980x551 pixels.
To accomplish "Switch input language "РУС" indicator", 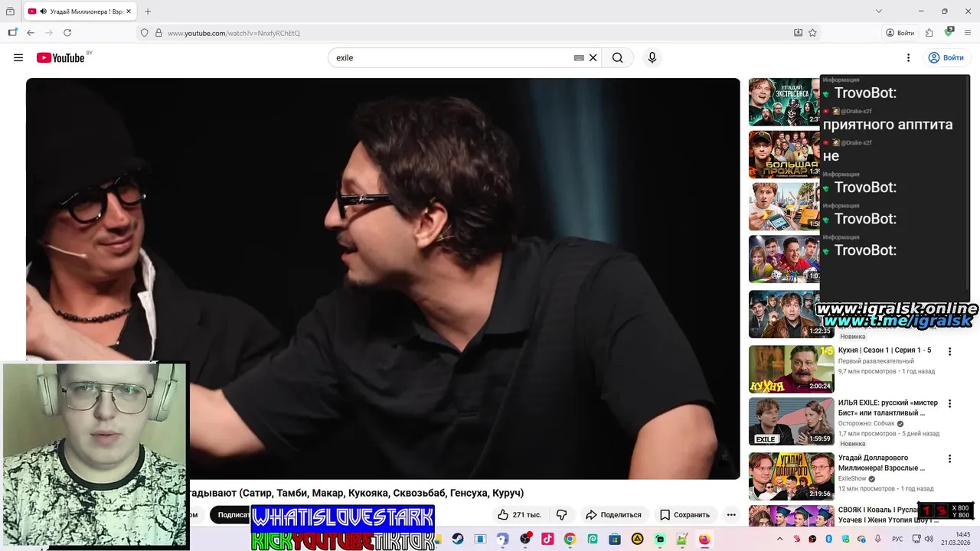I will point(897,539).
